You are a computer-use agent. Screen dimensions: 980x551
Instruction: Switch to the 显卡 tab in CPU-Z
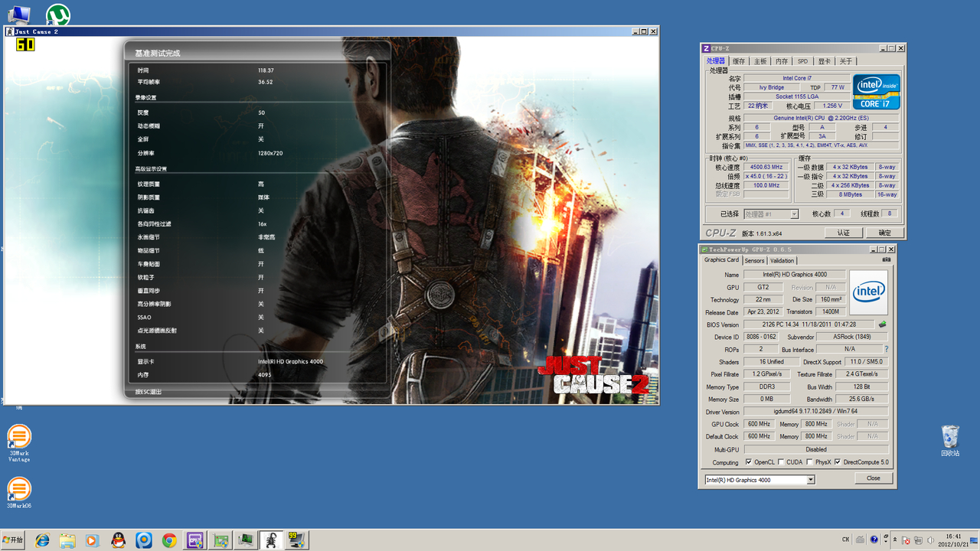coord(824,61)
